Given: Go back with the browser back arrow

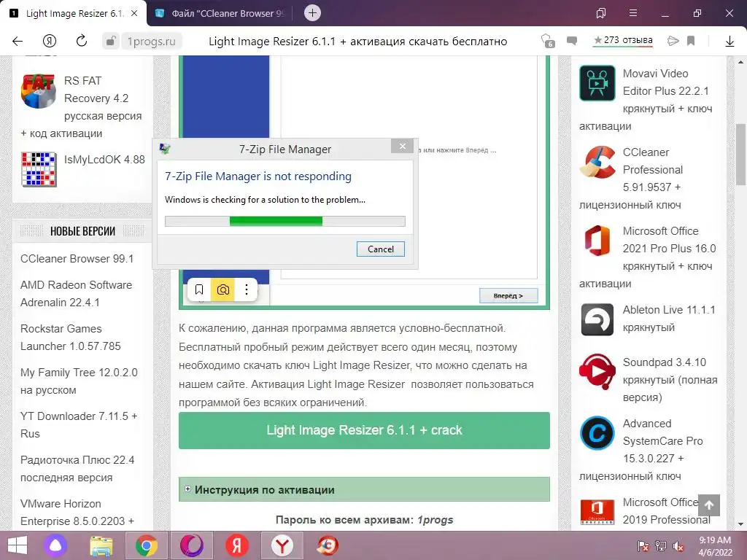Looking at the screenshot, I should (x=18, y=42).
